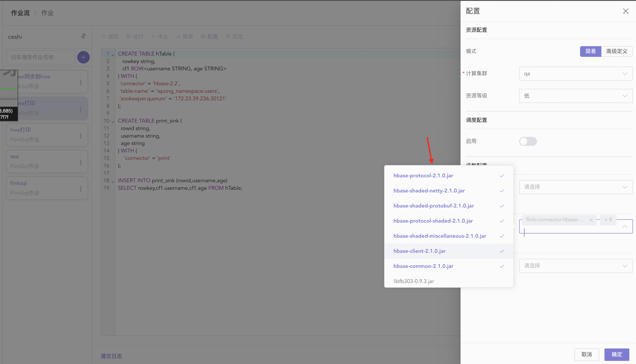Screen dimensions: 636x364
Task: Add a new job with the plus button
Action: tap(83, 57)
